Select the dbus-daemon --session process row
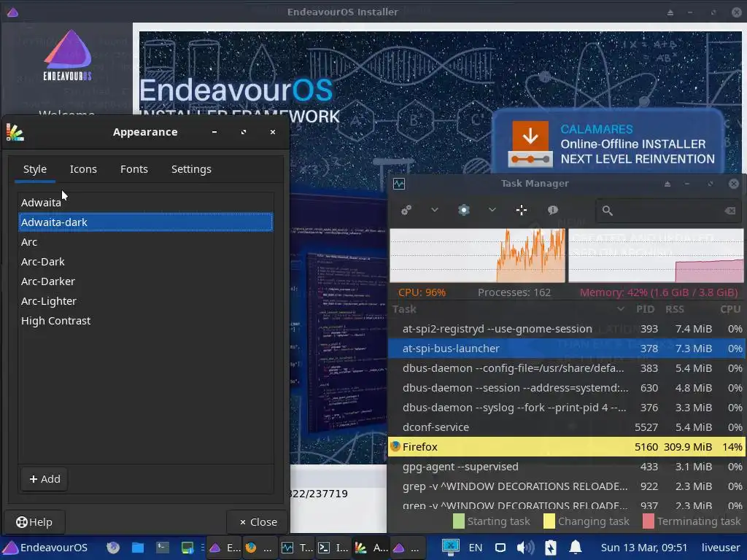Viewport: 747px width, 560px height. pos(567,388)
